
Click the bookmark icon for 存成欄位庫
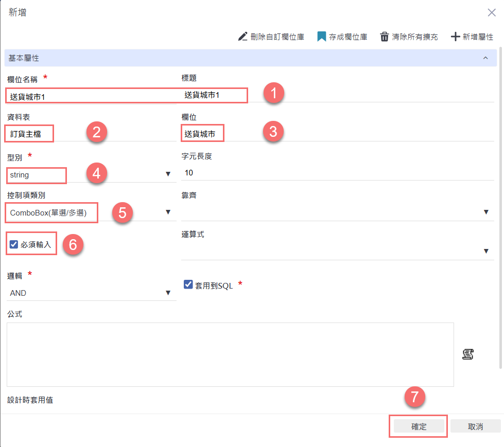322,37
